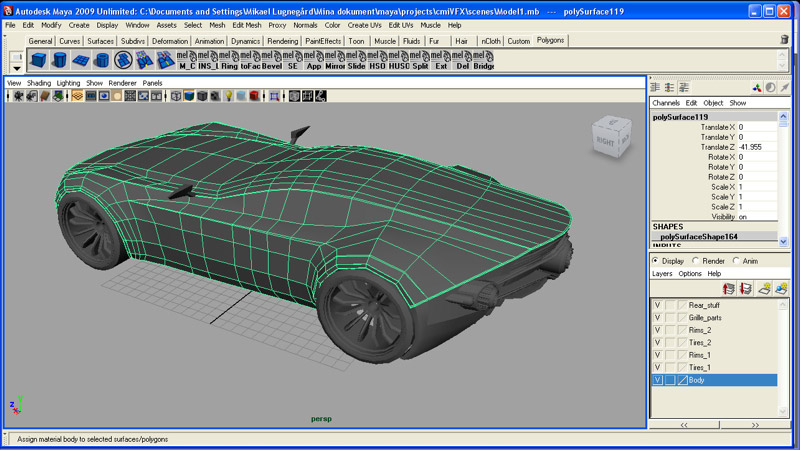800x450 pixels.
Task: Open the Channel Box Object menu
Action: [x=713, y=103]
